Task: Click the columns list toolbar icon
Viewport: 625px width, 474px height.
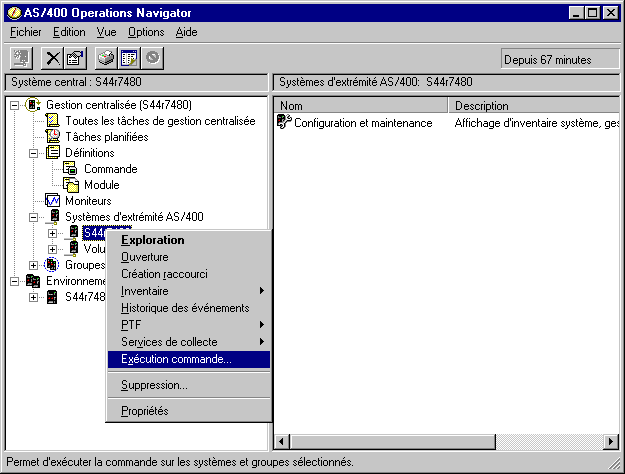Action: pos(129,58)
